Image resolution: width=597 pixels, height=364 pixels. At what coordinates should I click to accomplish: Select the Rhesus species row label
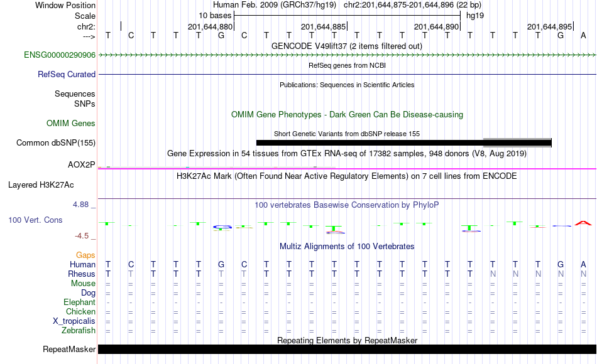82,274
